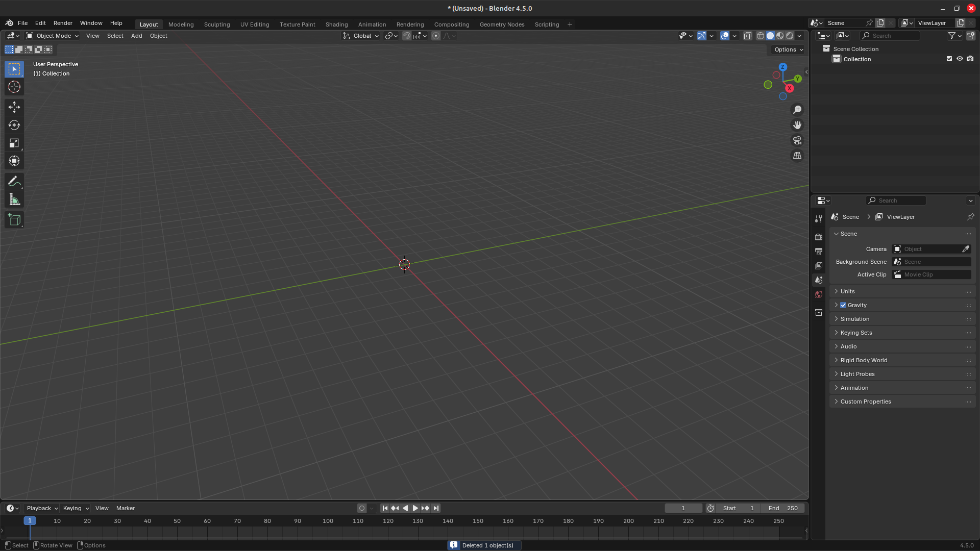Open the Collection properties tab
980x551 pixels.
tap(819, 312)
